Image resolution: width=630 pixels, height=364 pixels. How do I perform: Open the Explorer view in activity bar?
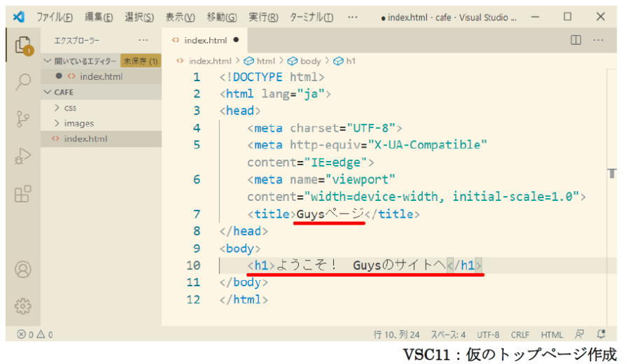click(x=24, y=45)
